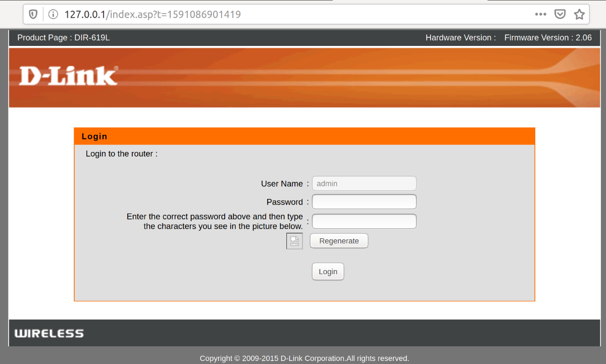The height and width of the screenshot is (364, 606).
Task: Click the 'Login to the router' text
Action: pos(122,154)
